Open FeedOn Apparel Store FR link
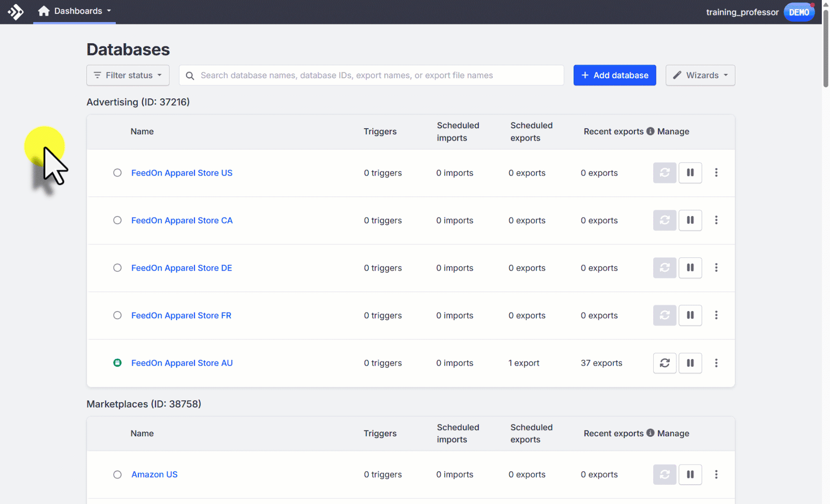The image size is (830, 504). coord(181,315)
